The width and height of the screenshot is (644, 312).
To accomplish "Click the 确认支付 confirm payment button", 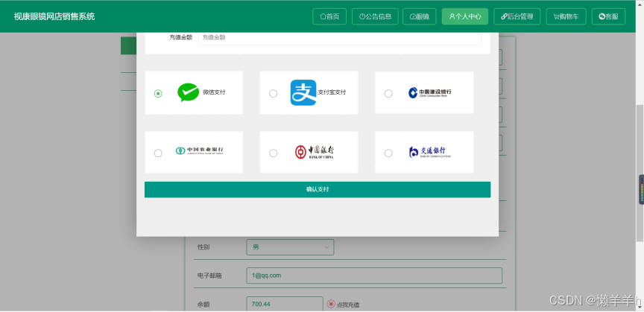I will click(x=318, y=190).
